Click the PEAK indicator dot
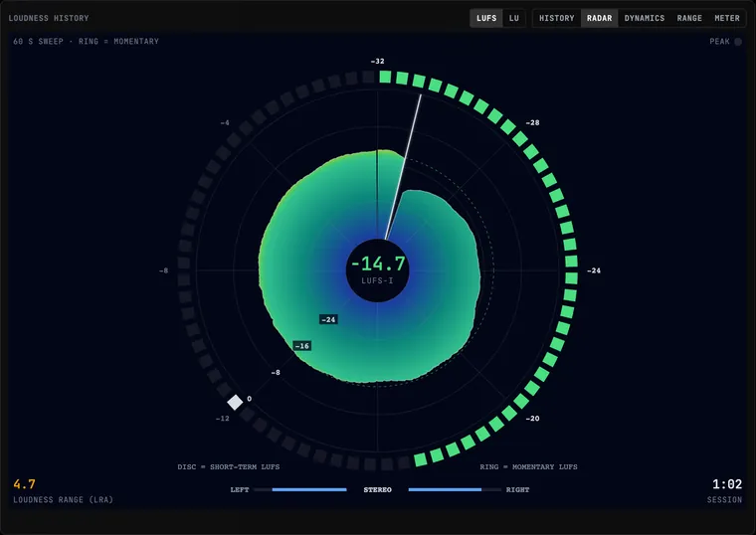 pos(738,42)
